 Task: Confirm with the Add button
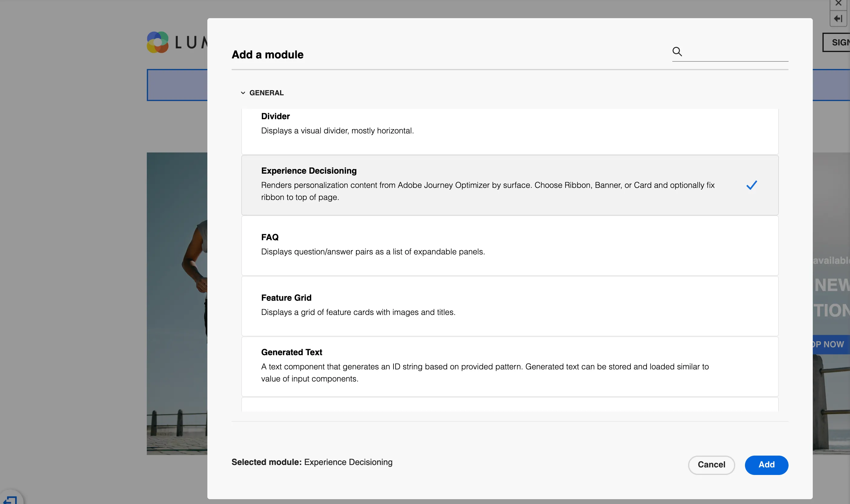pos(766,465)
